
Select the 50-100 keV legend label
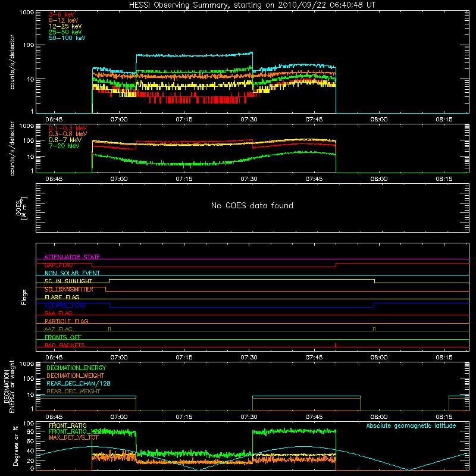[x=67, y=38]
